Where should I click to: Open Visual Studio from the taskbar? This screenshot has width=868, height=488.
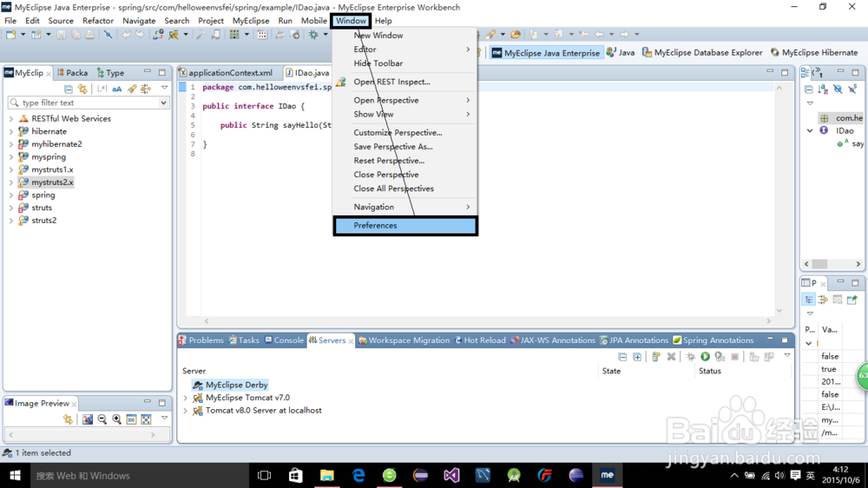451,475
